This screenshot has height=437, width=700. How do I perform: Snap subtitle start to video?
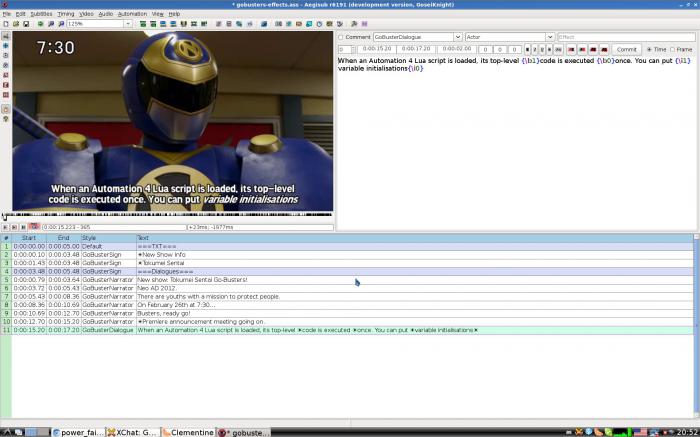[162, 24]
